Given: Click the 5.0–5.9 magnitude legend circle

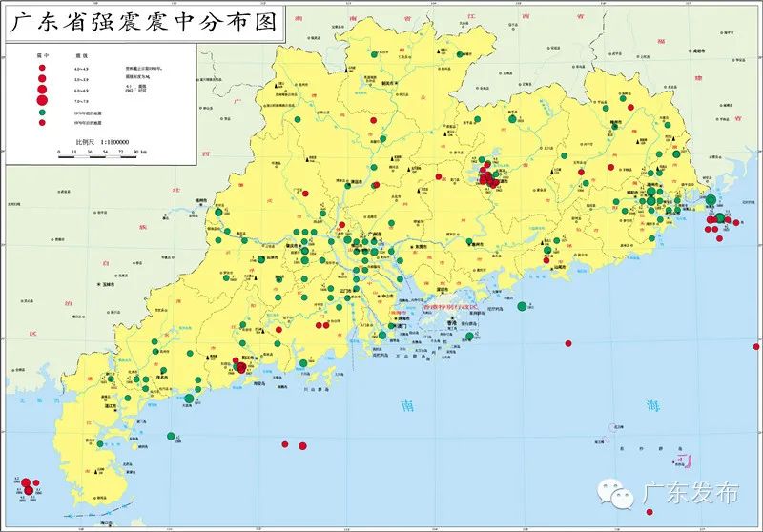Looking at the screenshot, I should pyautogui.click(x=42, y=78).
